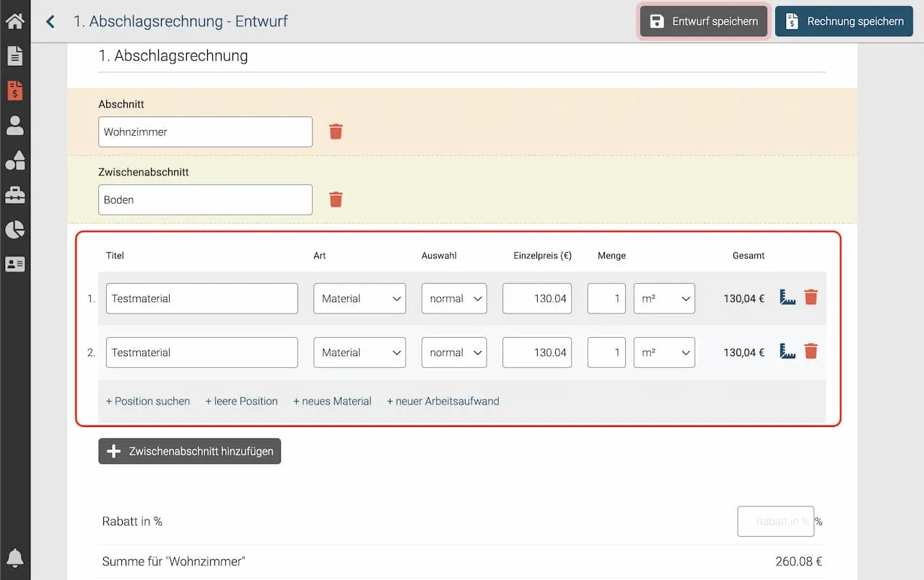Focus the Titel field of position 2

pyautogui.click(x=202, y=352)
